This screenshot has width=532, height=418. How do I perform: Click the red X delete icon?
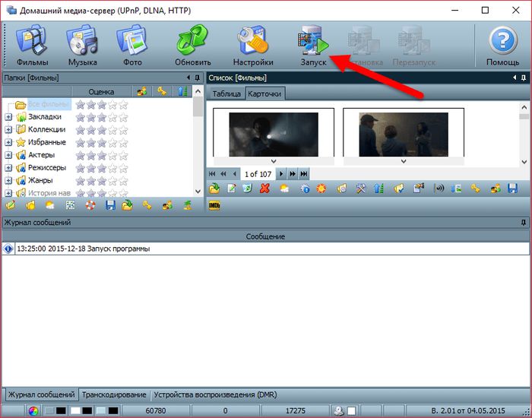[264, 188]
